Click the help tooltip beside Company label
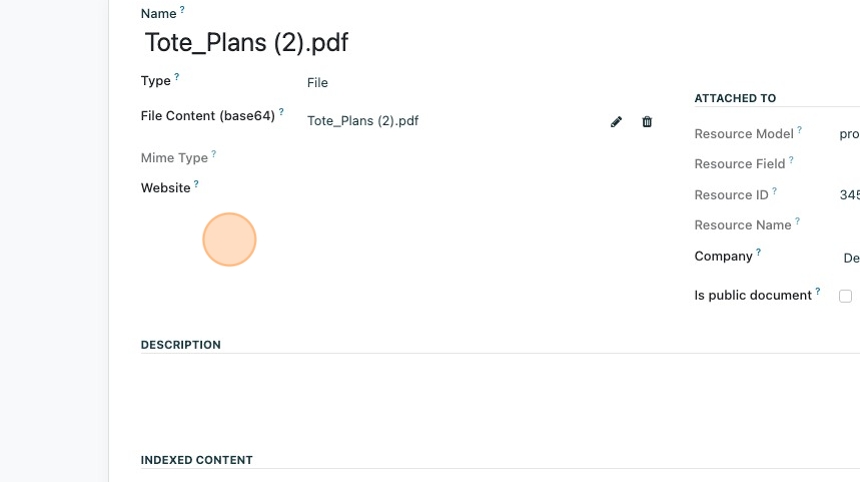The height and width of the screenshot is (482, 860). pos(759,252)
